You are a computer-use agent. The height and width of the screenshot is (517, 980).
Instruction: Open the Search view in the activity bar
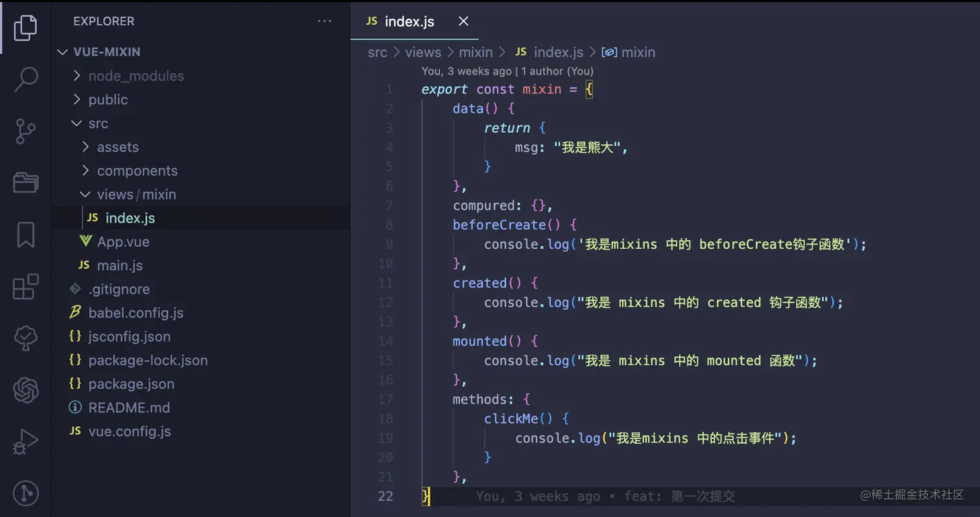pyautogui.click(x=25, y=79)
